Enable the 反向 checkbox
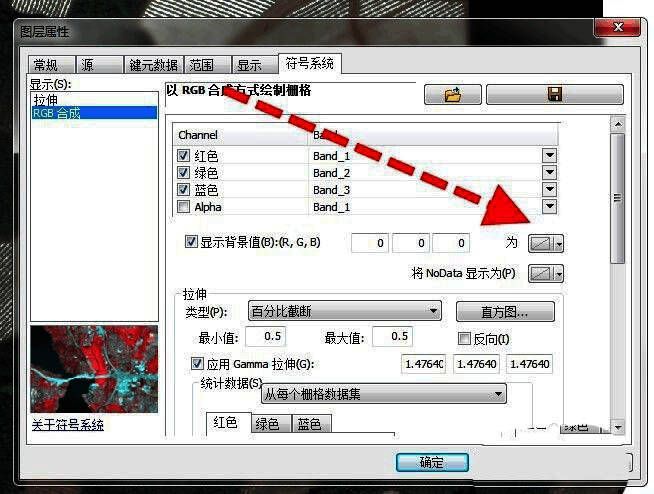654x494 pixels. (464, 338)
